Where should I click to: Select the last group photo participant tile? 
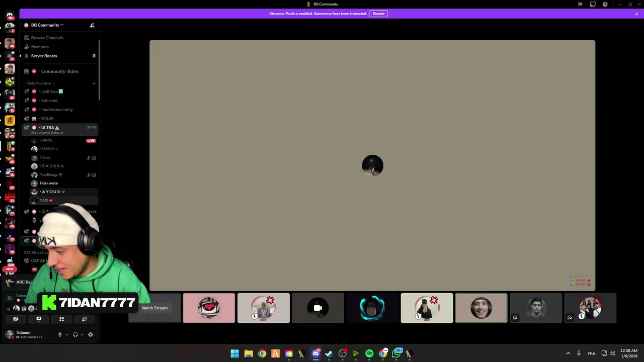(x=590, y=308)
